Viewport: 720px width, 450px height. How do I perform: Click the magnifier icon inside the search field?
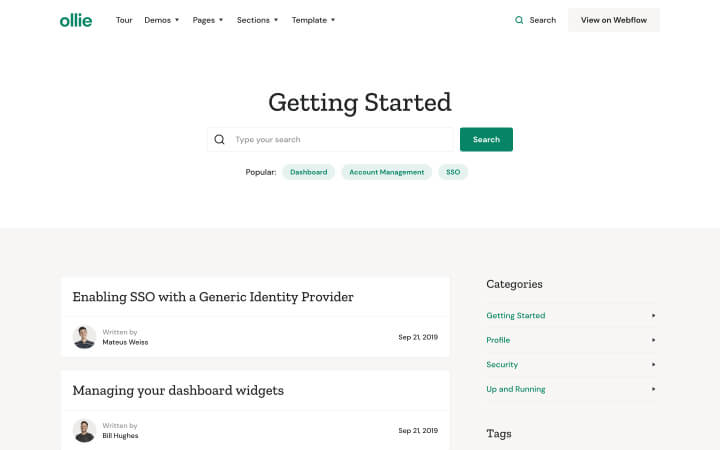[219, 139]
